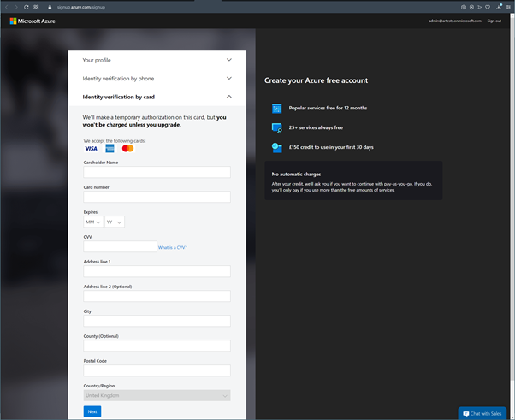Click the £150 credit icon
515x420 pixels.
[x=276, y=147]
